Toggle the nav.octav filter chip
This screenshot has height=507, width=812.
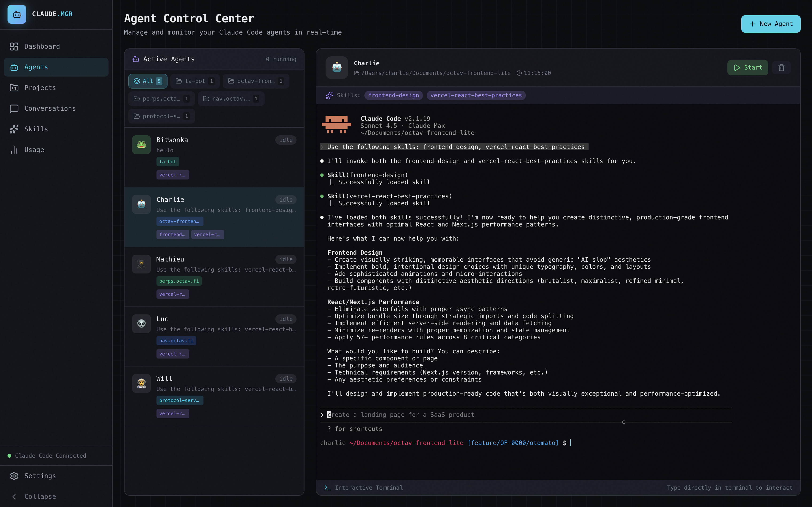click(231, 98)
